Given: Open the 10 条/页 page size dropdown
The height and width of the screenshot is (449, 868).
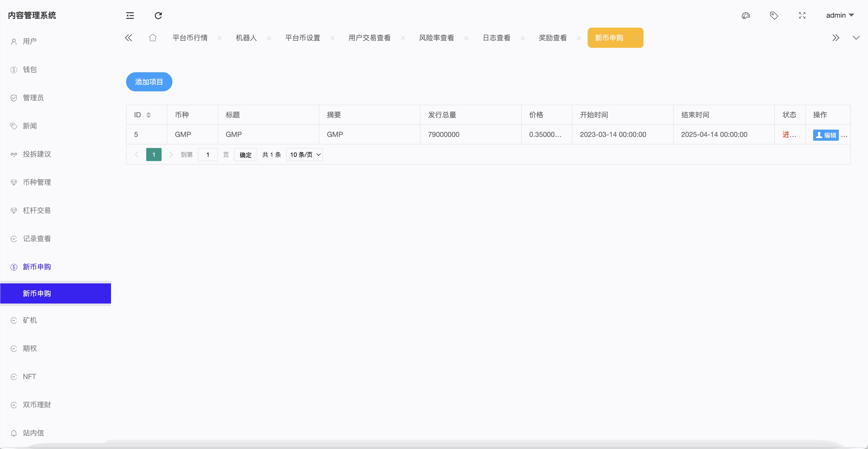Looking at the screenshot, I should tap(304, 154).
